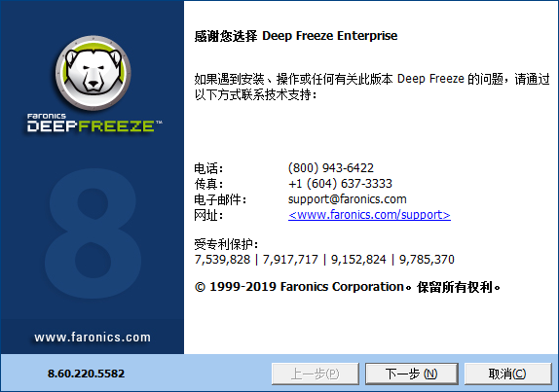
Task: Click the patent number 7,539,828
Action: click(222, 259)
